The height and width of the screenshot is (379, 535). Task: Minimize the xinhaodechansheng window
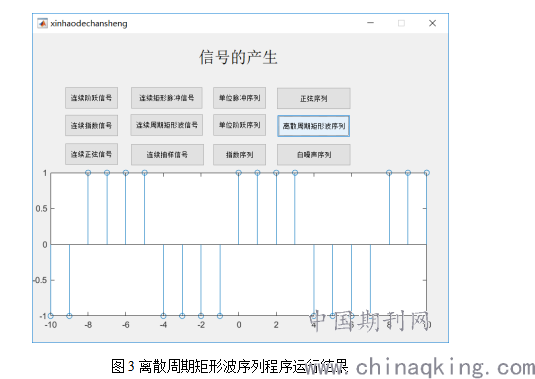[x=371, y=23]
